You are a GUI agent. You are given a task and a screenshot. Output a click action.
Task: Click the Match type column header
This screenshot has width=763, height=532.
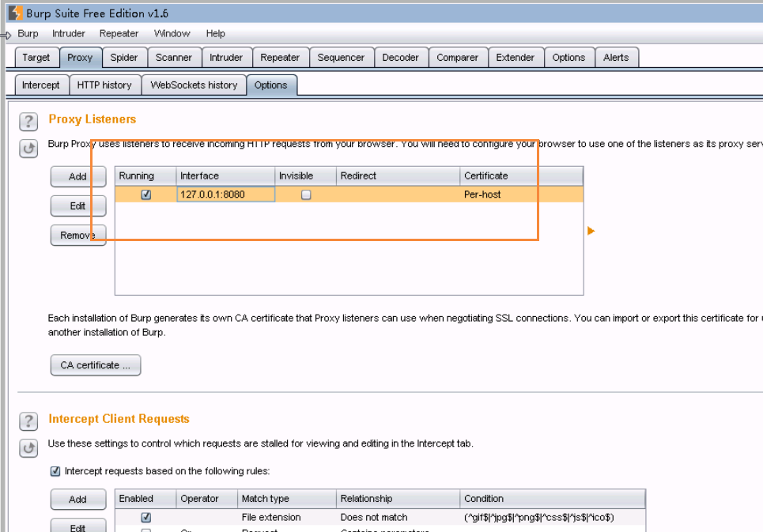pyautogui.click(x=287, y=499)
